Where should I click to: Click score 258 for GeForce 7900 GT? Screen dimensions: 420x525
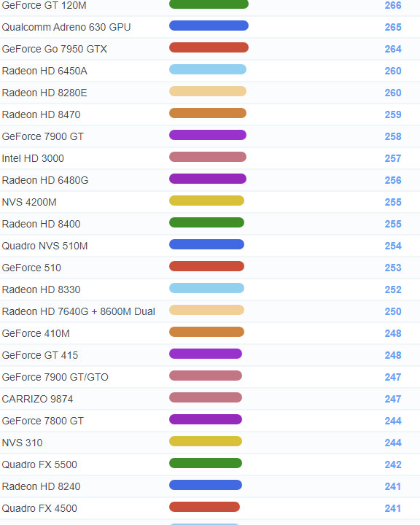pyautogui.click(x=393, y=136)
